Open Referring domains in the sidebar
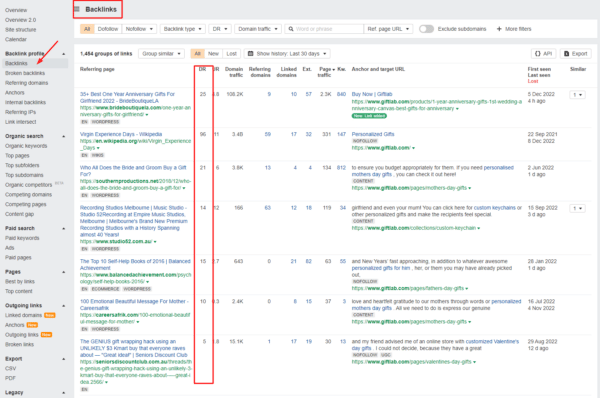Screen dimensions: 600x398 (26, 83)
